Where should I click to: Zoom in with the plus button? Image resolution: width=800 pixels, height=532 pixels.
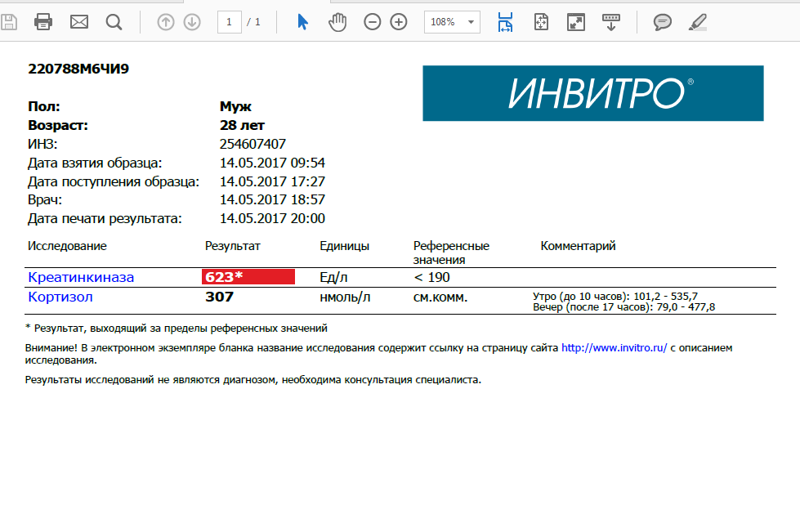(x=399, y=22)
